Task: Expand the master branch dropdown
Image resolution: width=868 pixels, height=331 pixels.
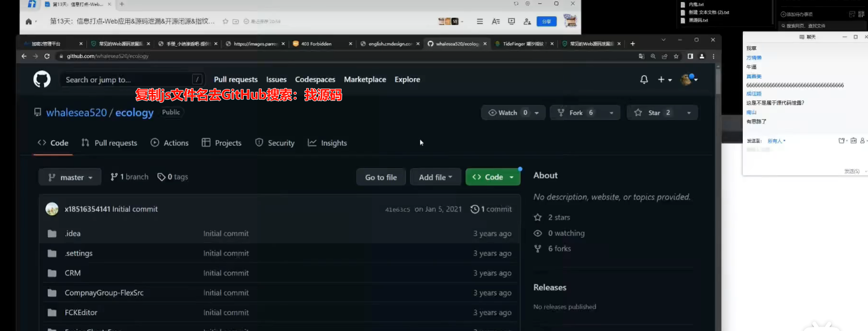Action: click(70, 177)
